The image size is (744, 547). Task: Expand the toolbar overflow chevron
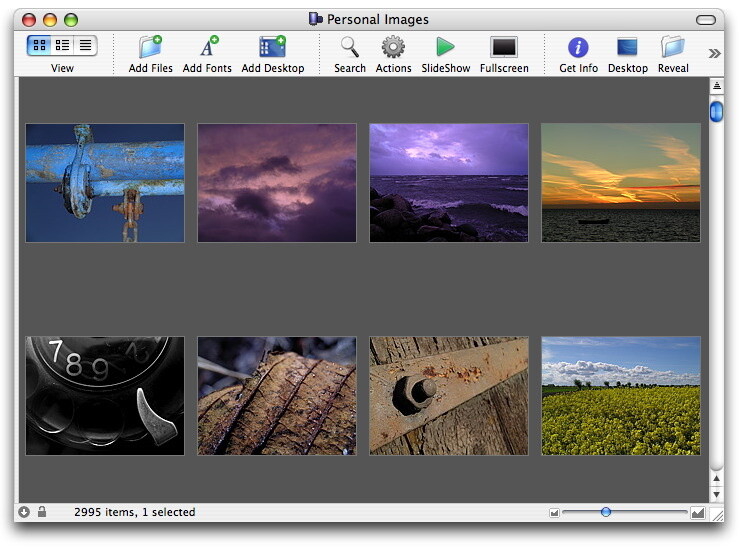[714, 53]
